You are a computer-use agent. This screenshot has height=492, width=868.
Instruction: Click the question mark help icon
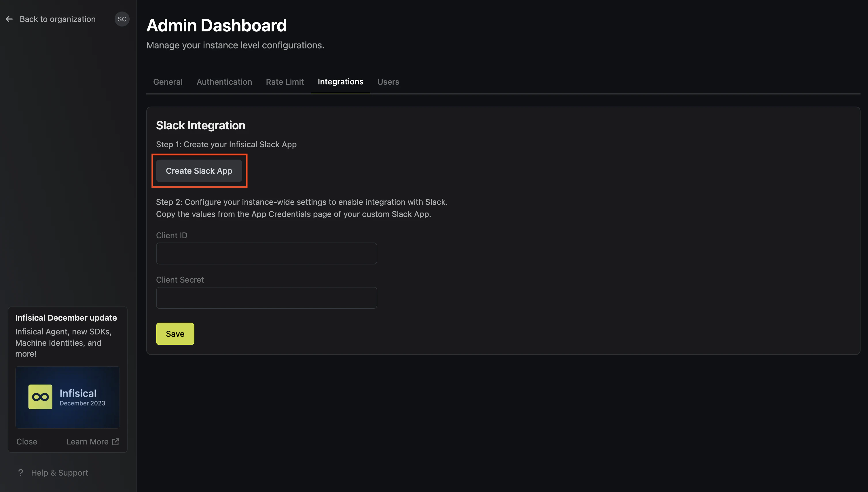[21, 473]
